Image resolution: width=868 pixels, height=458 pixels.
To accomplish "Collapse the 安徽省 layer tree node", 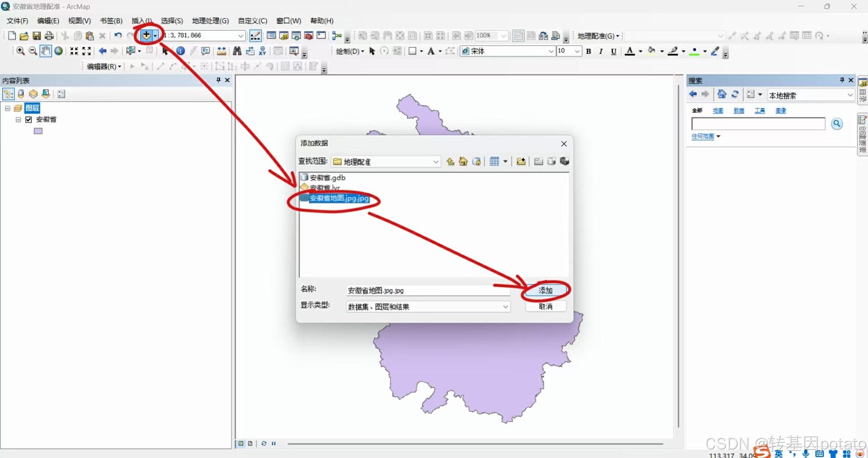I will [x=19, y=120].
